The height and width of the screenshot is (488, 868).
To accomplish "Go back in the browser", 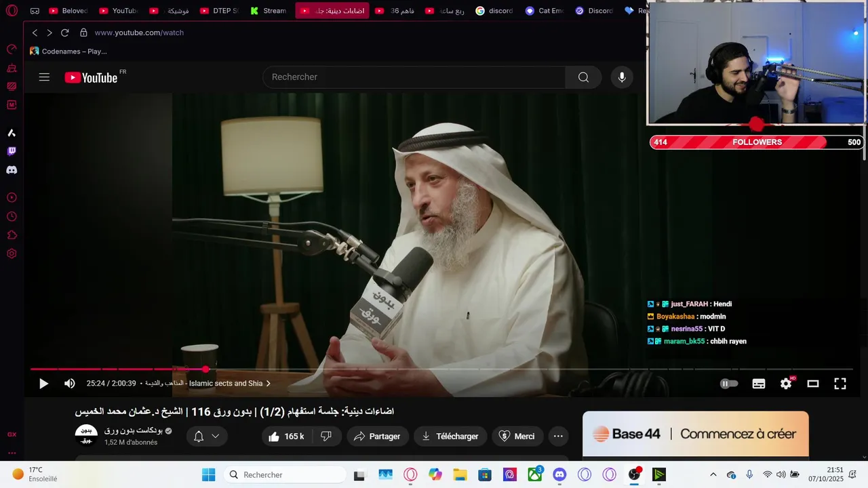I will tap(35, 33).
